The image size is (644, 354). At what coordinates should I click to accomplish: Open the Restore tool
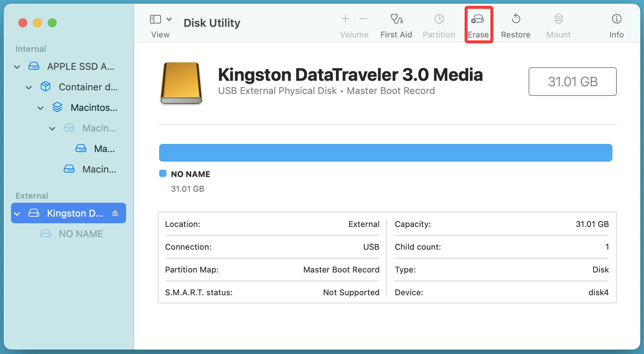[516, 24]
